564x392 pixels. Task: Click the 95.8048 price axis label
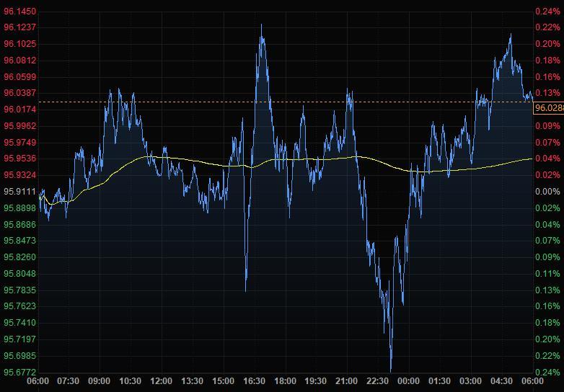20,274
